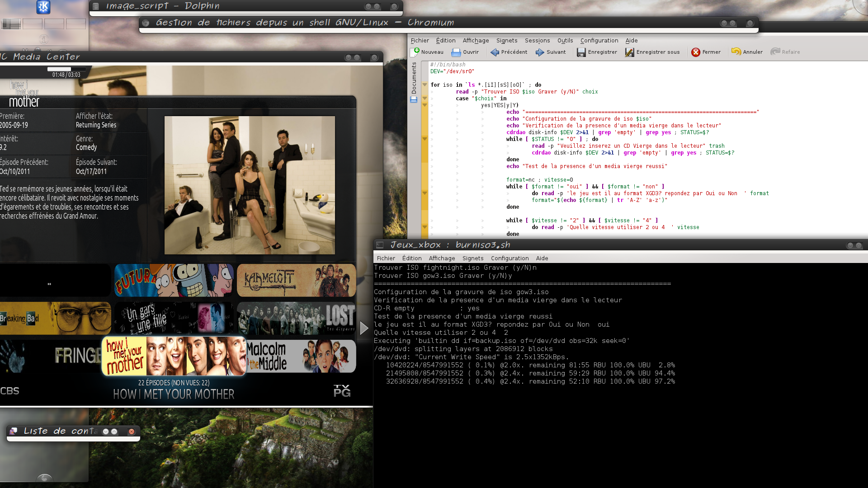Viewport: 868px width, 488px height.
Task: Click the 'Trouver ISO fightnight.iso' terminal line
Action: point(455,267)
